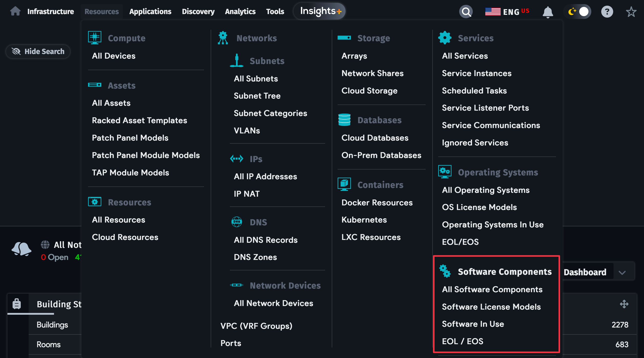The image size is (644, 358).
Task: Select Subnet Tree
Action: pyautogui.click(x=257, y=96)
